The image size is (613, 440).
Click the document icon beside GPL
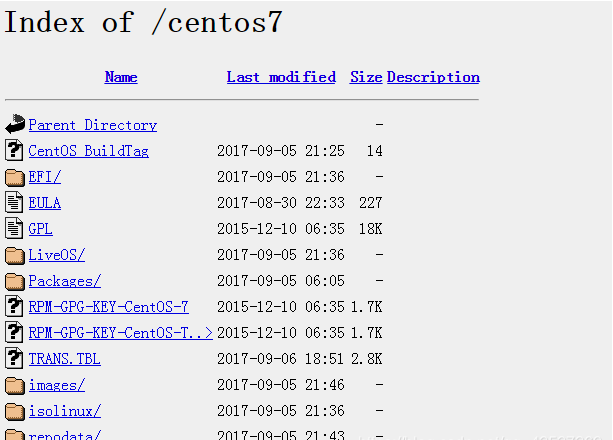tap(14, 228)
